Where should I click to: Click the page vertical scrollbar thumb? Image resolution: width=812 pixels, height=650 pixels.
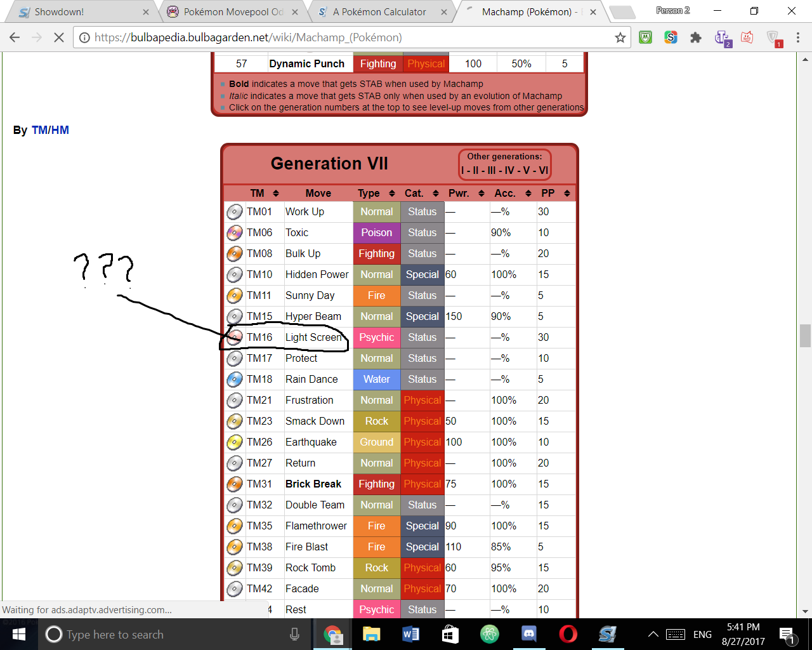[x=805, y=336]
